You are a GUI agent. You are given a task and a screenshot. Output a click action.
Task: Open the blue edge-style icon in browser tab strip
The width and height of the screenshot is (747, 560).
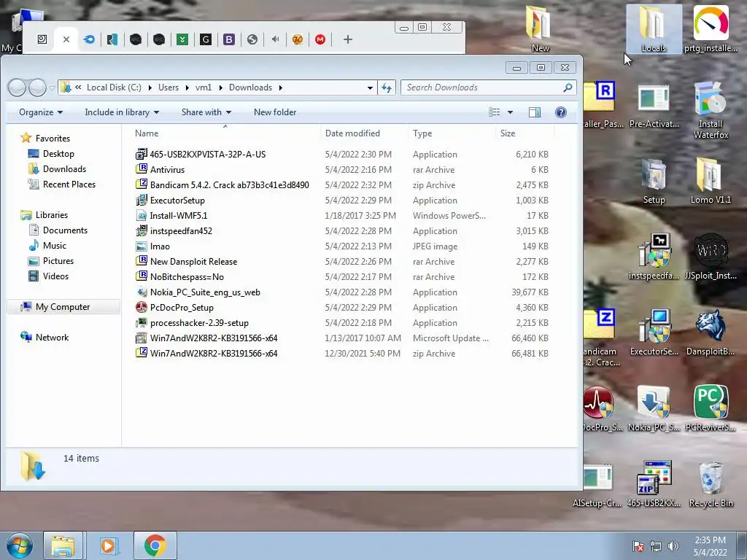click(x=89, y=39)
